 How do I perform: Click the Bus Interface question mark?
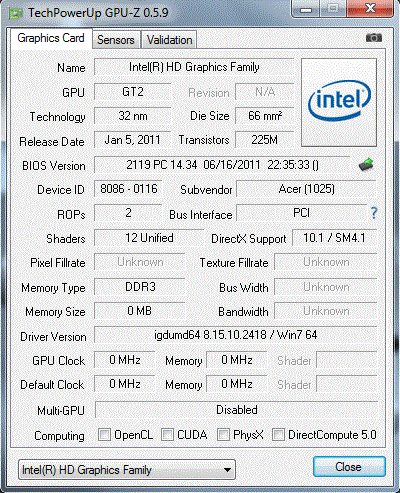374,213
